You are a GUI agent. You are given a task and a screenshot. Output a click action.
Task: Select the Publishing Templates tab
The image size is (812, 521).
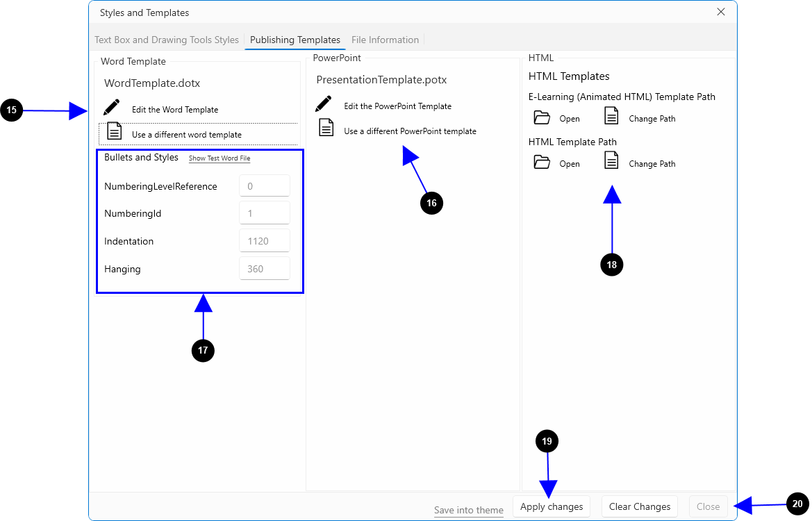click(295, 40)
